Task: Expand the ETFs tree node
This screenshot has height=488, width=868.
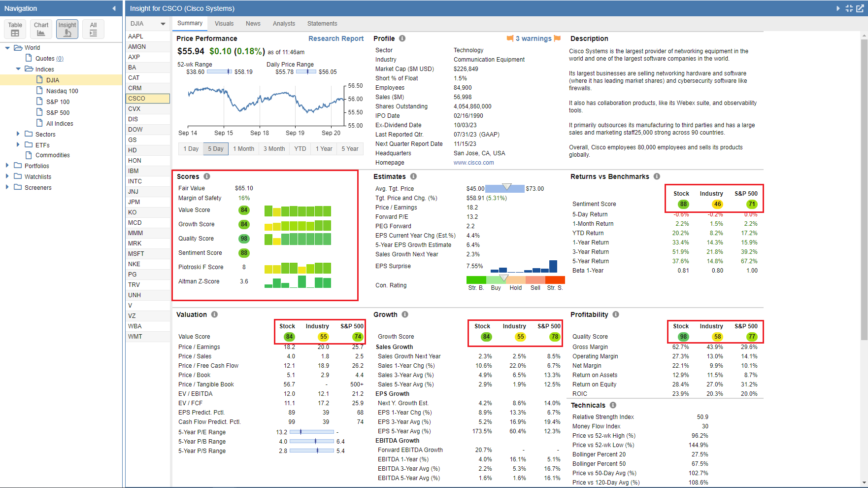Action: pyautogui.click(x=18, y=144)
